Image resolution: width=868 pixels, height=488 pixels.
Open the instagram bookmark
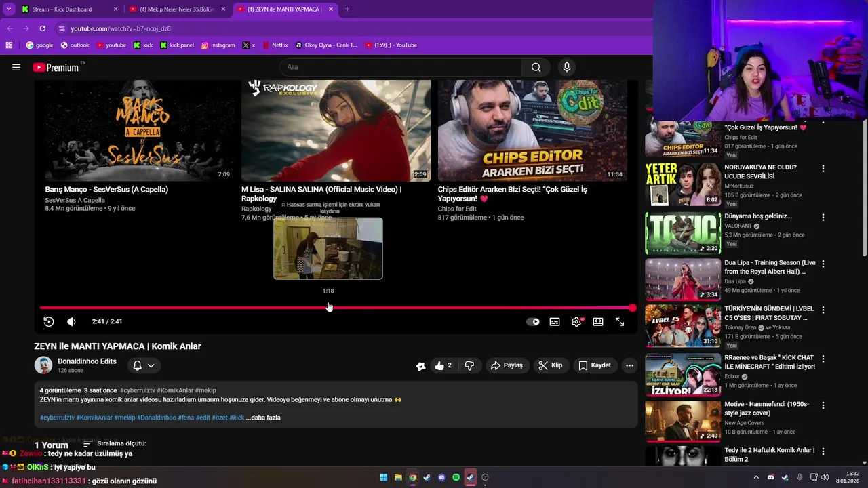[218, 45]
